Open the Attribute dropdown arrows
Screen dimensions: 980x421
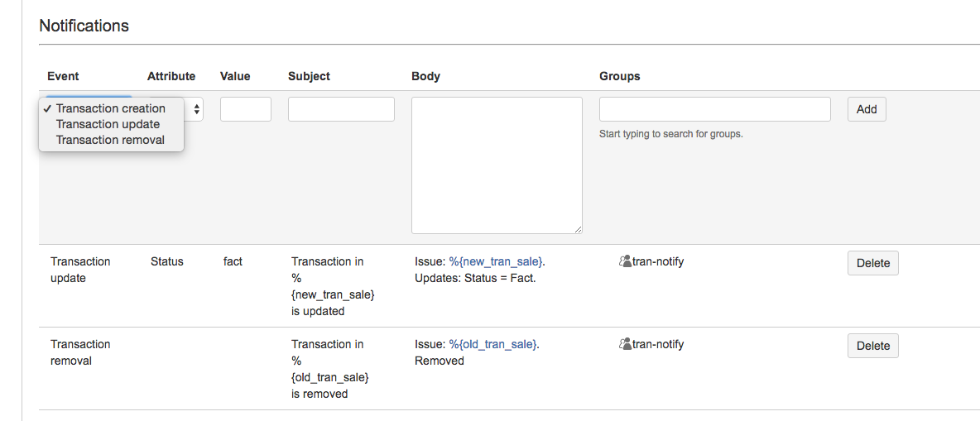[196, 109]
